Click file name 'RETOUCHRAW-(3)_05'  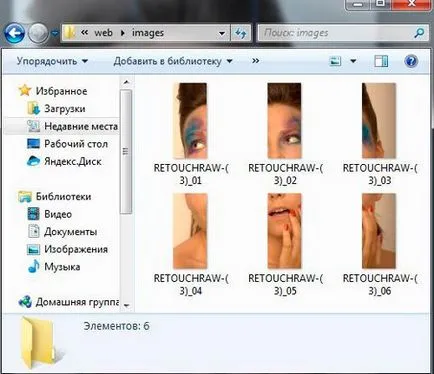point(285,285)
